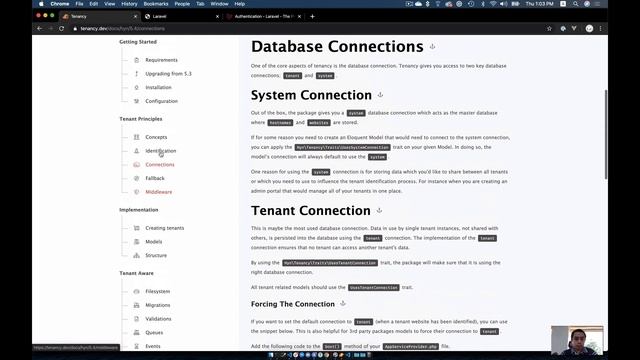Click the Upgrading from 5.3 icon

click(136, 74)
